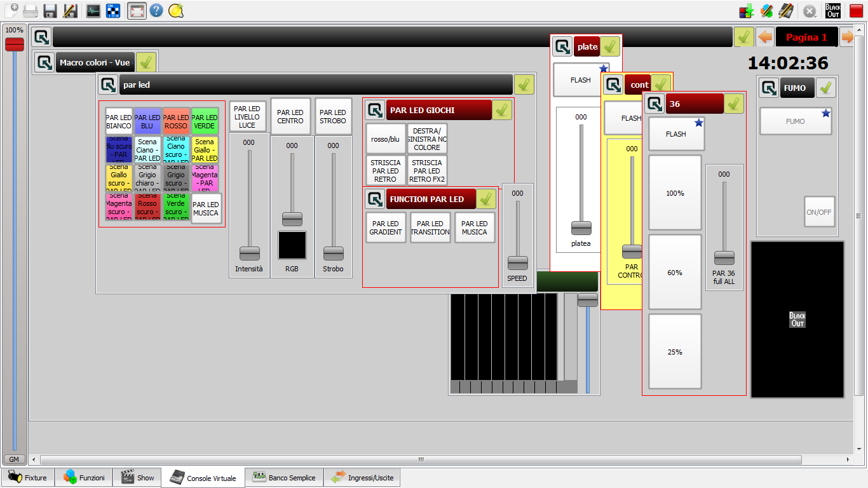868x488 pixels.
Task: Activate PAR LED ROSSO button
Action: 176,121
